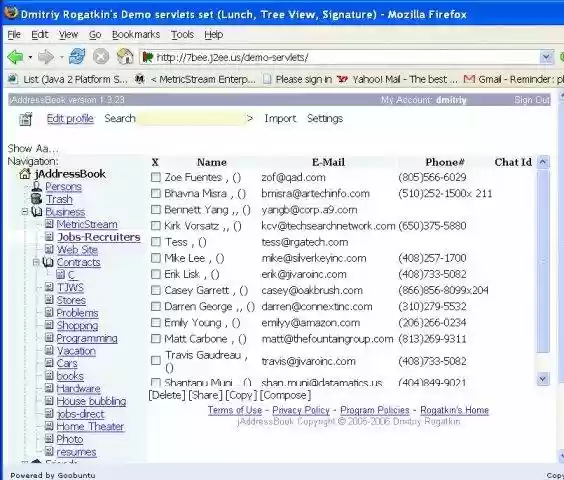Click the site favicon in the address bar

[x=147, y=57]
